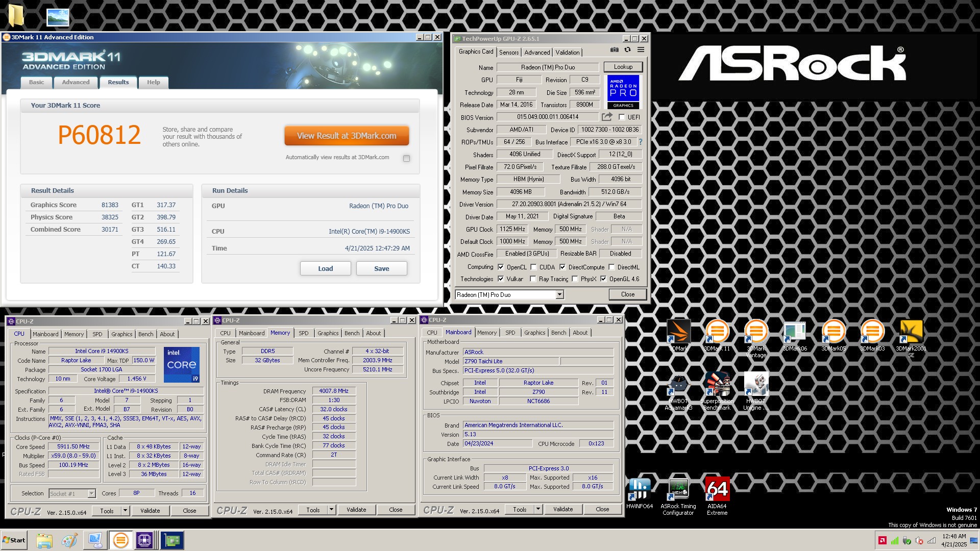Open the 3DMark05 desktop shortcut
Image resolution: width=980 pixels, height=551 pixels.
click(x=834, y=335)
